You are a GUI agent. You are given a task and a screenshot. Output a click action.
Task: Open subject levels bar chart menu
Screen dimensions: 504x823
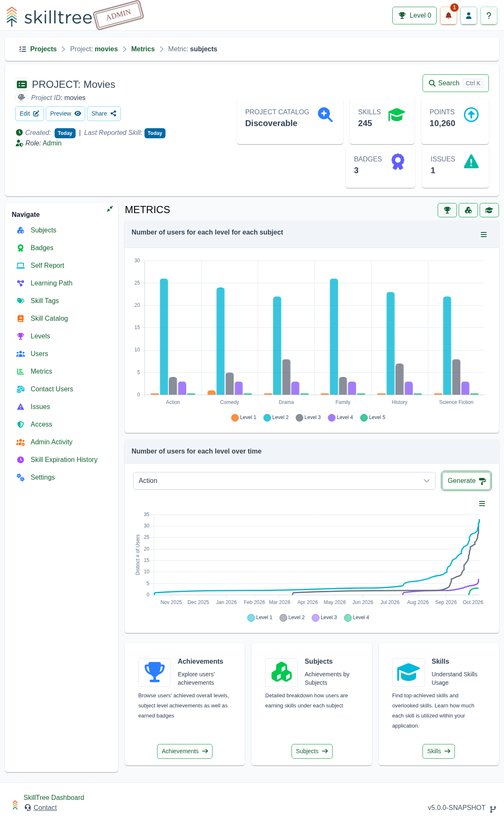(484, 235)
